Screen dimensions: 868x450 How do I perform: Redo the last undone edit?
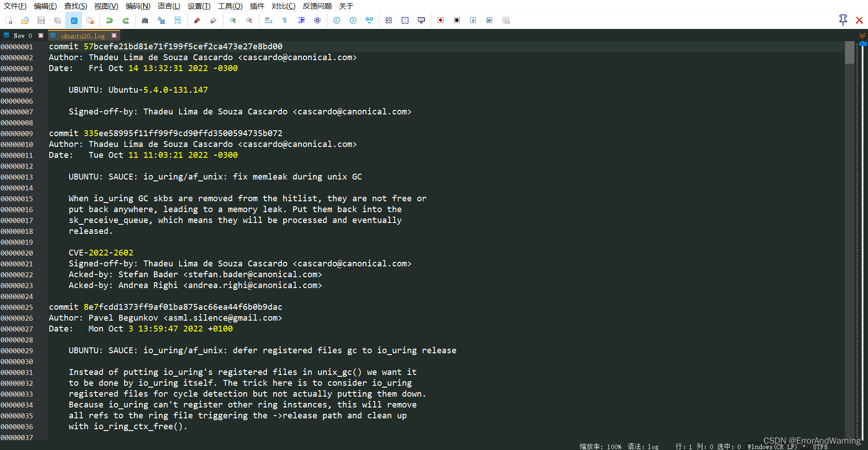[x=126, y=20]
